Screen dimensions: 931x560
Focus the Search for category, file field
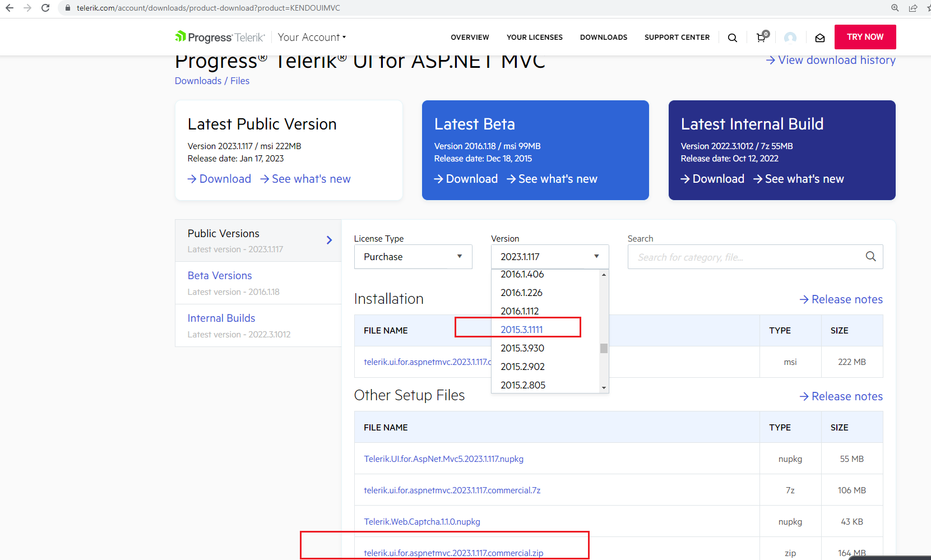click(x=745, y=257)
